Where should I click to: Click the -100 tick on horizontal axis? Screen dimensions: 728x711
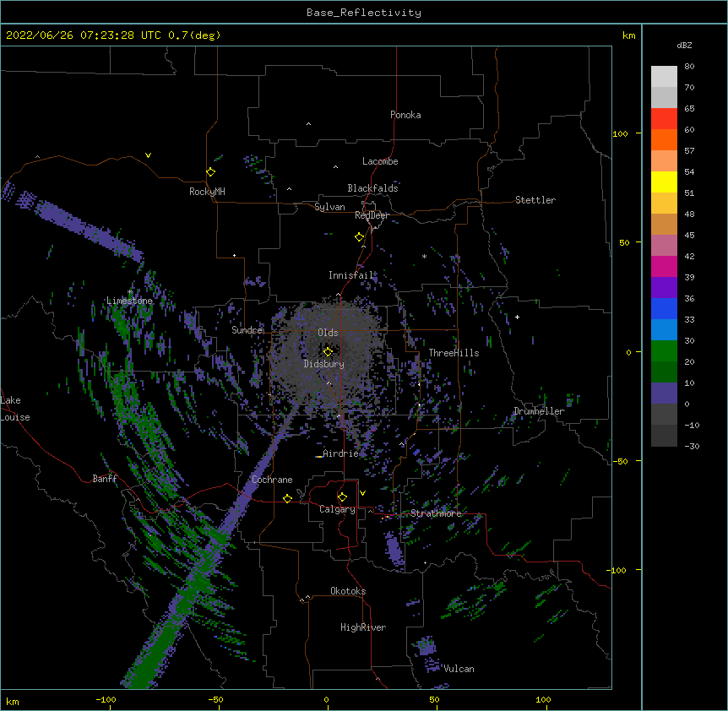tap(106, 700)
